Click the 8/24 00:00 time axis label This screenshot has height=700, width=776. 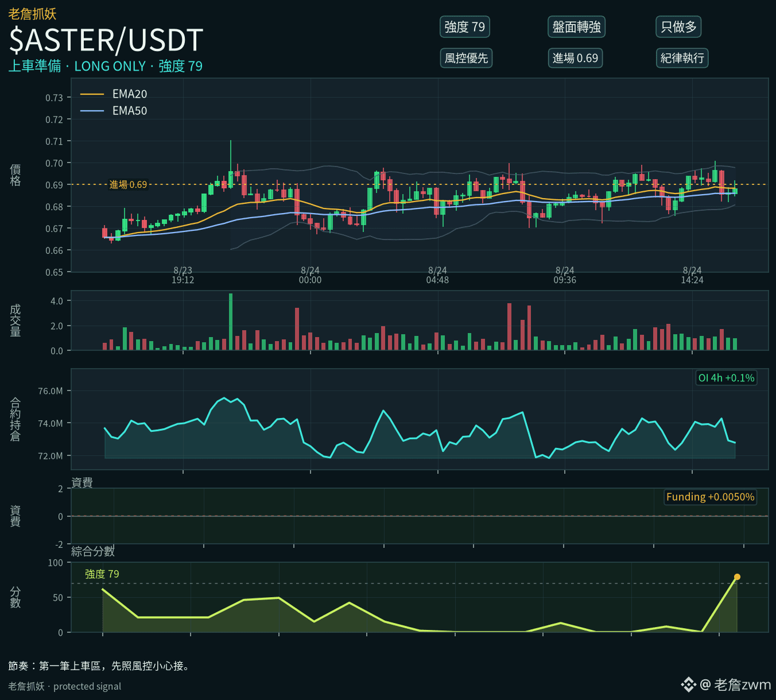310,275
